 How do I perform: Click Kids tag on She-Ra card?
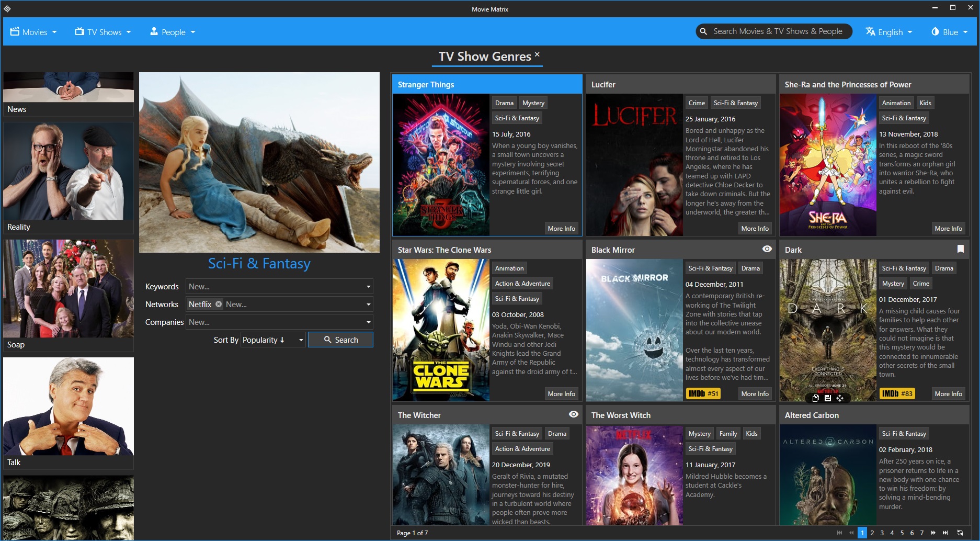point(925,103)
